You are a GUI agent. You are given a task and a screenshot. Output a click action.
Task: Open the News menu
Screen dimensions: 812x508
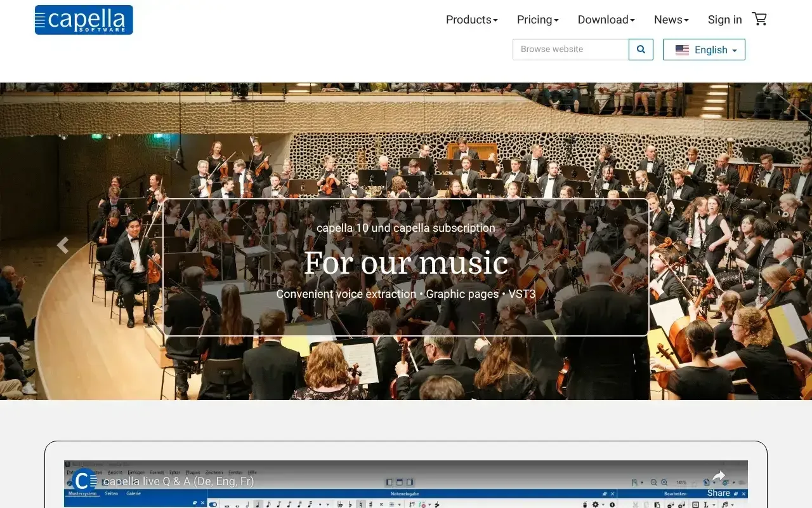tap(671, 20)
